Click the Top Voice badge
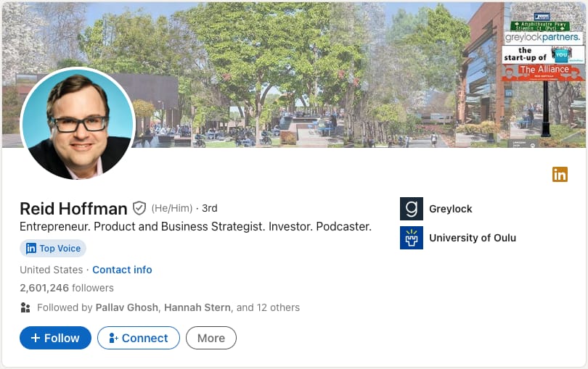Screen dimensions: 588x369 click(53, 248)
